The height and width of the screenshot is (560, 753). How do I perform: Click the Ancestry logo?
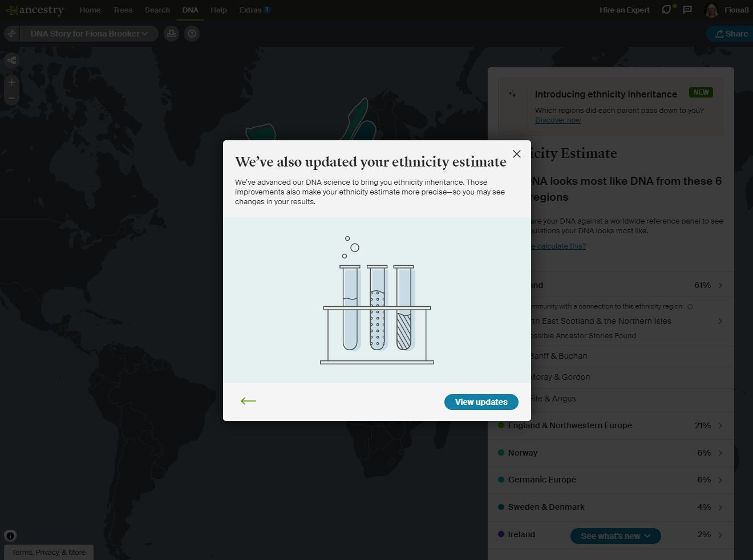pos(35,10)
